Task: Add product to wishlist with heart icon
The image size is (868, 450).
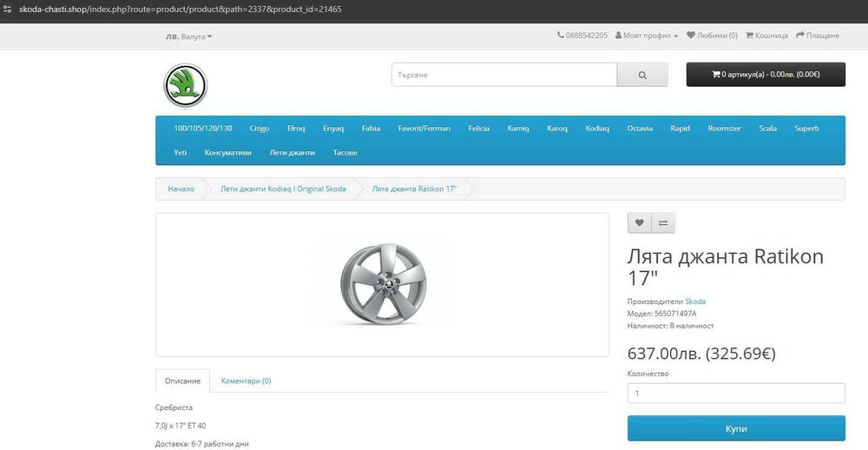Action: click(640, 222)
